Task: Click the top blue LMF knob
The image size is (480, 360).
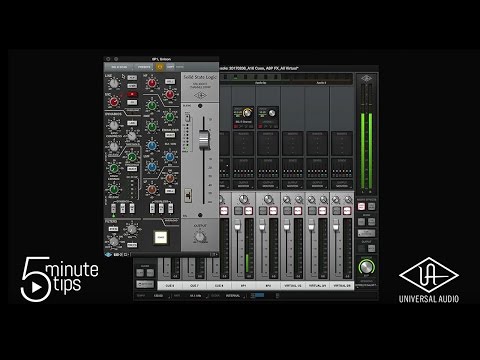Action: pyautogui.click(x=152, y=146)
